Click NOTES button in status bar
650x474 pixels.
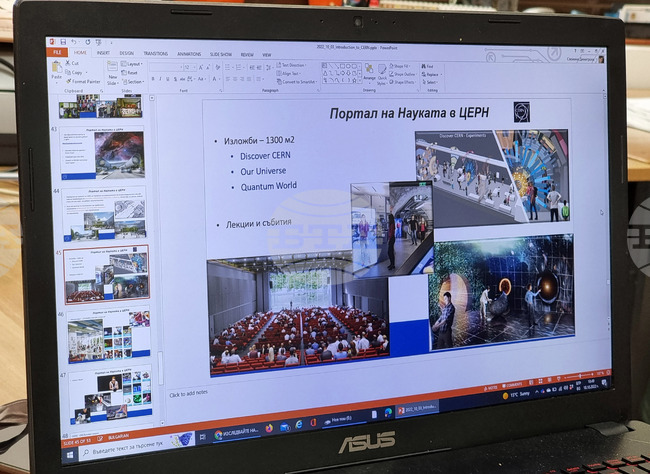[490, 388]
